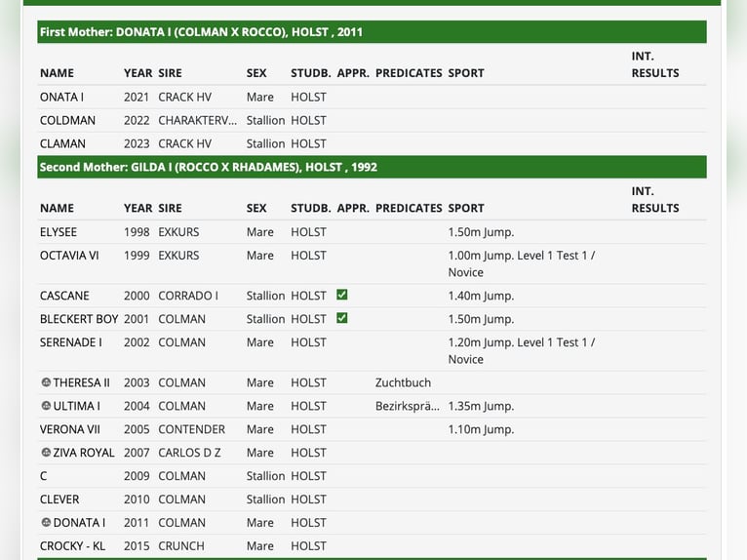Click the CARLOS D Z sire name
747x560 pixels.
[191, 453]
